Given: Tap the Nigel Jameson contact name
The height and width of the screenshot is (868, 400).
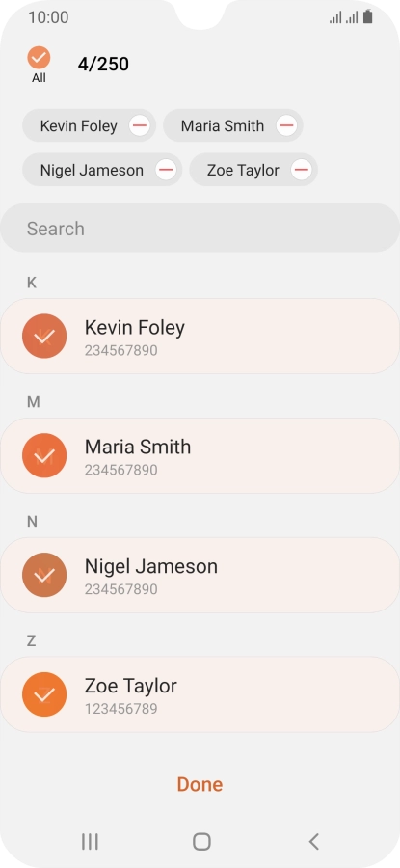Looking at the screenshot, I should pyautogui.click(x=151, y=566).
